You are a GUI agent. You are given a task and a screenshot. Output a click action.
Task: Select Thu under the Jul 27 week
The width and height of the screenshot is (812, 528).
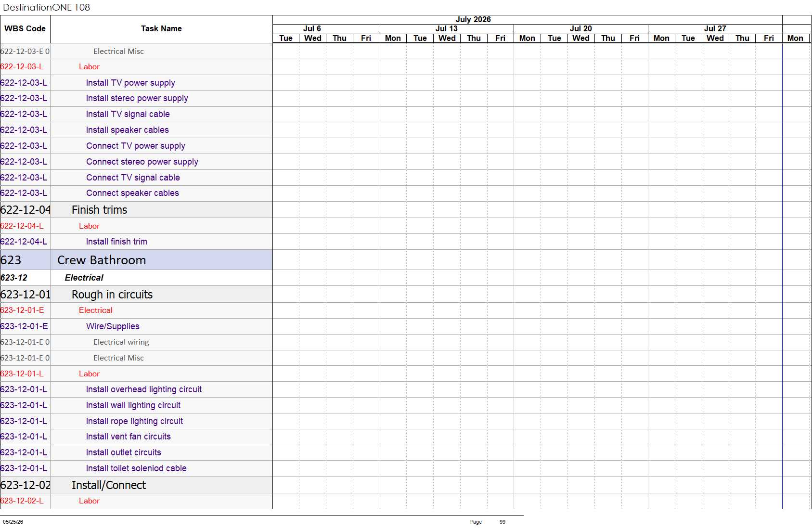pos(742,38)
